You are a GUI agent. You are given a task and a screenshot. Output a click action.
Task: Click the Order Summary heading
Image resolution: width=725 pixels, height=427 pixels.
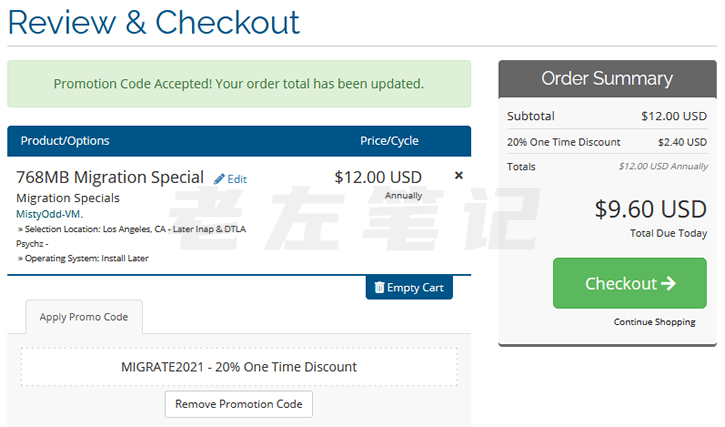click(x=607, y=79)
